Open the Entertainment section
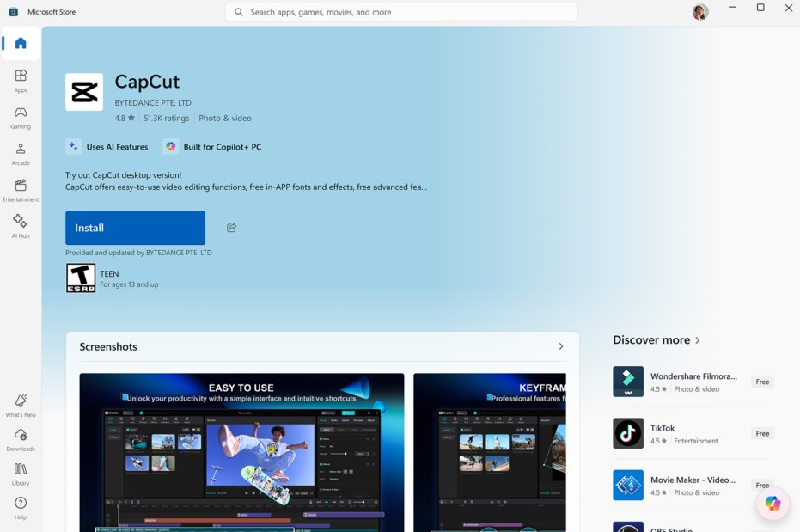Screen dimensions: 800x532 (21, 190)
